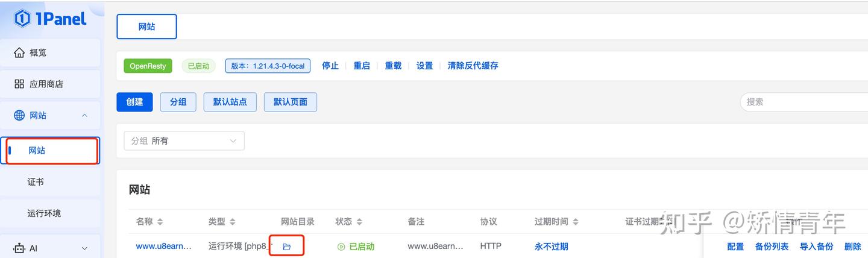Click the 网站 globe icon in sidebar
This screenshot has width=868, height=258.
click(19, 115)
